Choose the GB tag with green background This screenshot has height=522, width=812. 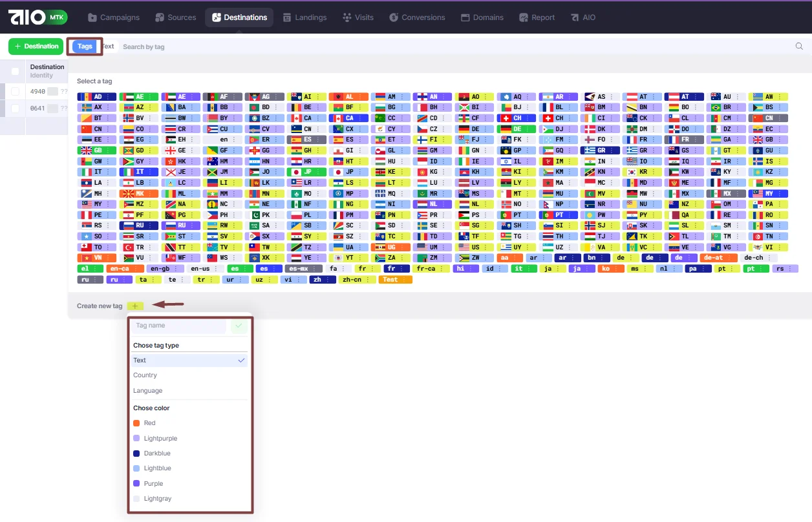tap(97, 151)
